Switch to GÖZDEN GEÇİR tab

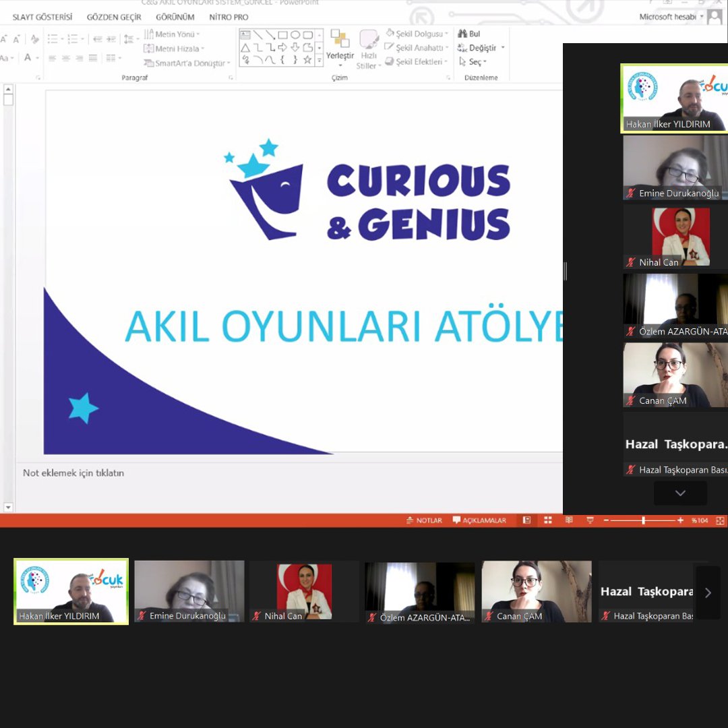(114, 17)
